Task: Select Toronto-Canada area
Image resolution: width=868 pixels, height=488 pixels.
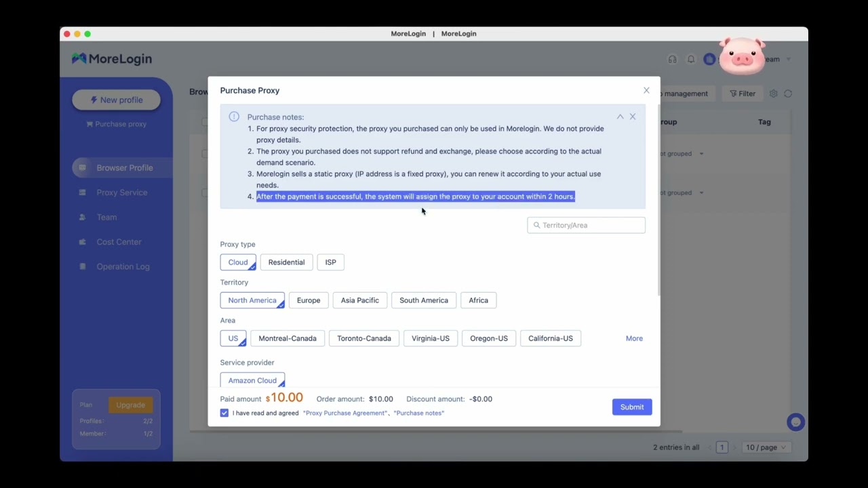Action: point(364,338)
